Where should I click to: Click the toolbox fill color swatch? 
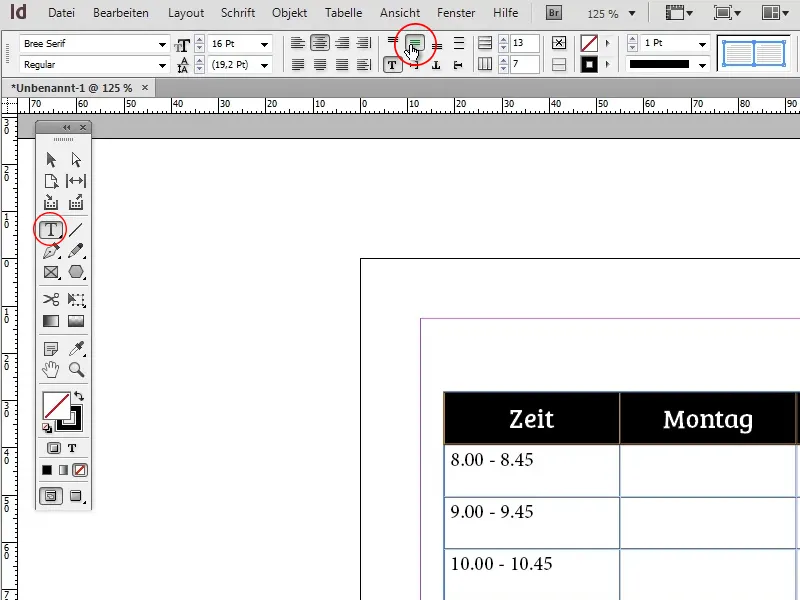[56, 406]
